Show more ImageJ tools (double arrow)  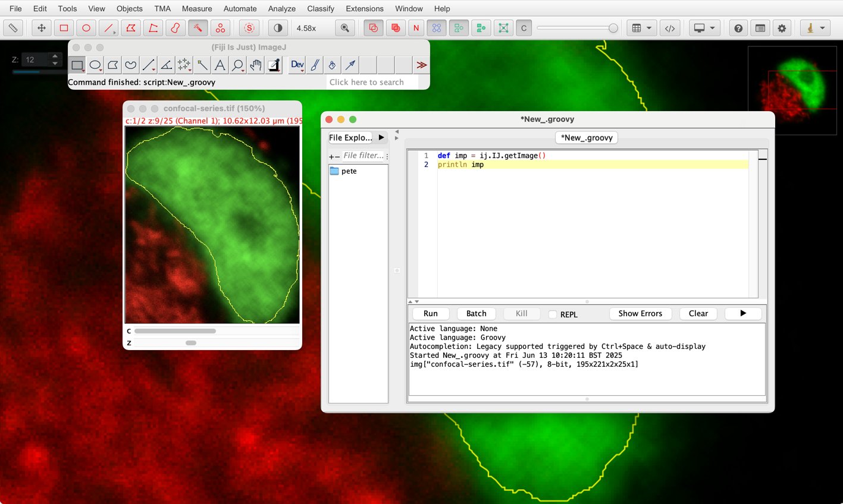(422, 65)
